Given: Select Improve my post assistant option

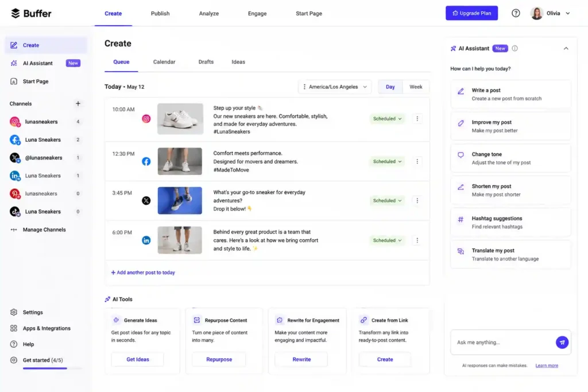Looking at the screenshot, I should (510, 126).
